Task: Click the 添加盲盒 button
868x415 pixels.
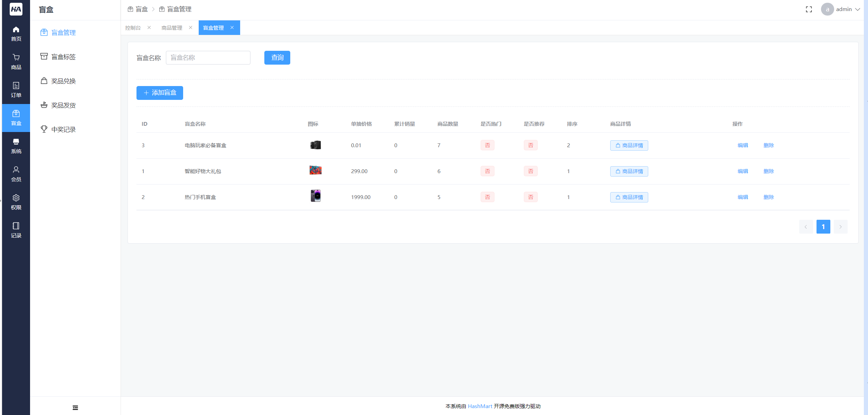Action: (x=160, y=93)
